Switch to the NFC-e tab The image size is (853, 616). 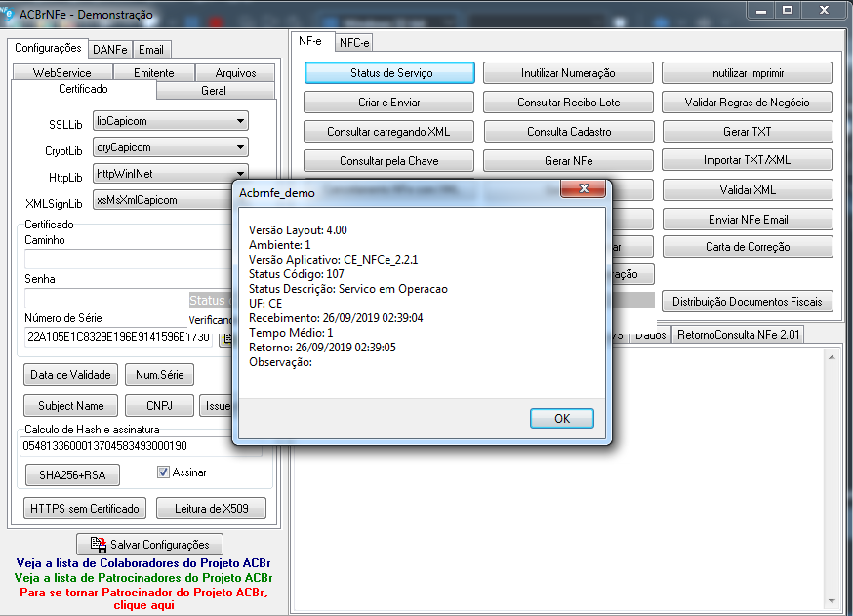coord(354,42)
